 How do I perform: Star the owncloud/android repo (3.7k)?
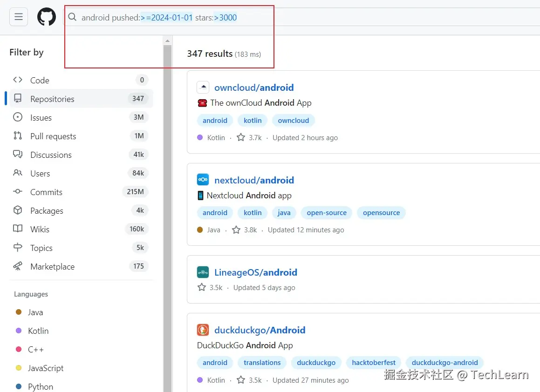click(241, 137)
